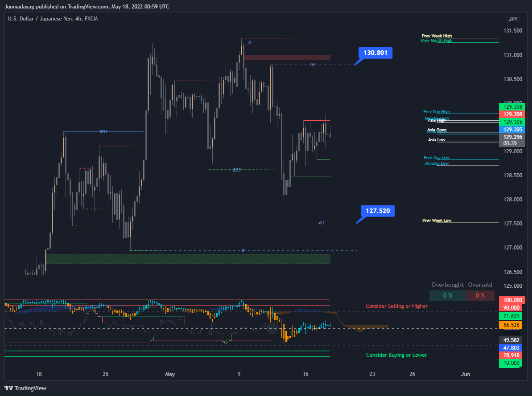Click the 128.000 price axis label
The width and height of the screenshot is (532, 396).
[x=513, y=200]
